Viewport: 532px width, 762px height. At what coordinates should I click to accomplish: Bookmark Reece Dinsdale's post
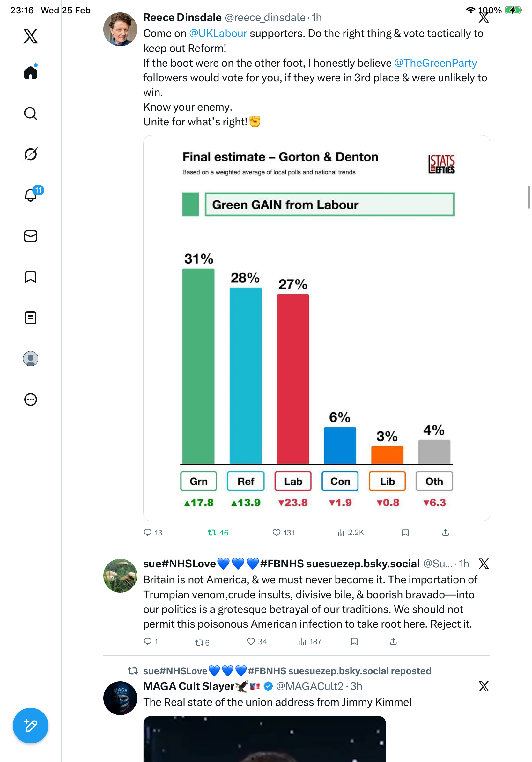pyautogui.click(x=405, y=532)
